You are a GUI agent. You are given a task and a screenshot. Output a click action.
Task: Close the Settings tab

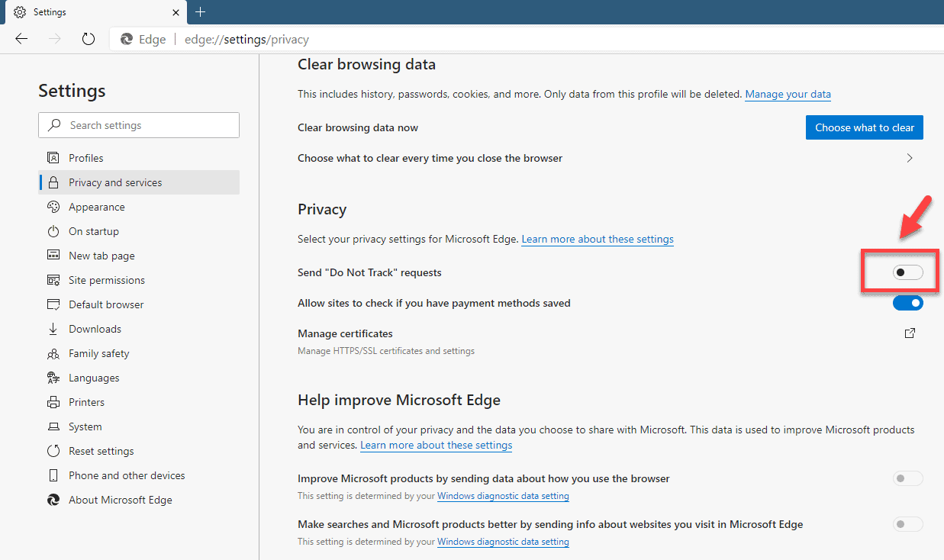[x=176, y=12]
